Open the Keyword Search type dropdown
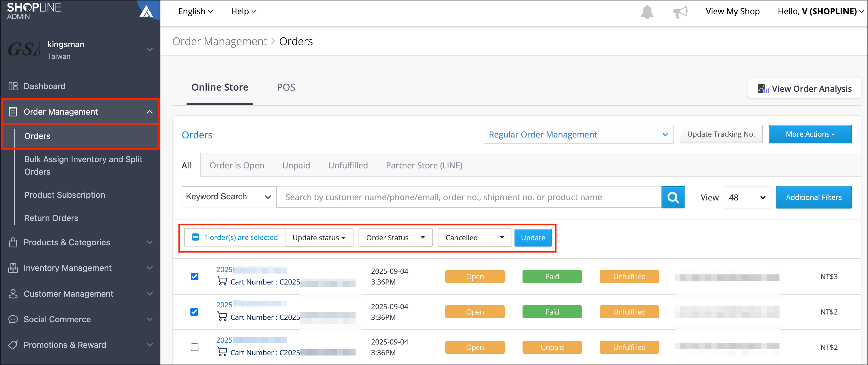The width and height of the screenshot is (868, 365). point(229,197)
